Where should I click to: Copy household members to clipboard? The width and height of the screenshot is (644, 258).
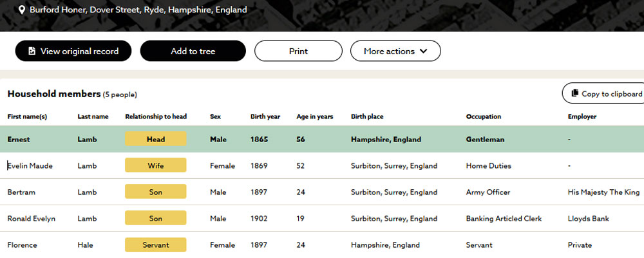[x=606, y=93]
